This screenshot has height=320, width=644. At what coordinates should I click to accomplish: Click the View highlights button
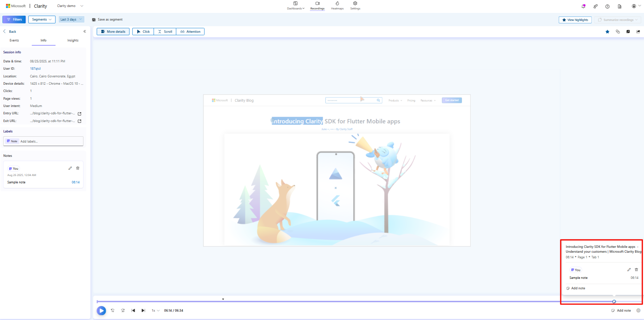pos(575,20)
